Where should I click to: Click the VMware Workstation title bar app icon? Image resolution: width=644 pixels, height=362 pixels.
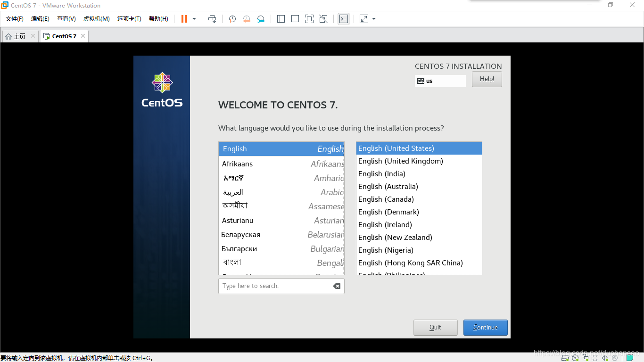point(5,5)
